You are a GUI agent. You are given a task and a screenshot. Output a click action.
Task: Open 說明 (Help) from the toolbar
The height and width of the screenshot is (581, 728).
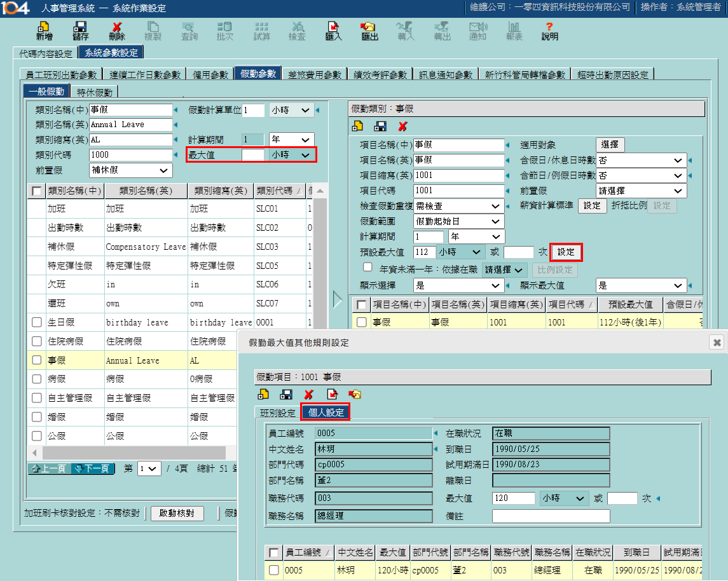549,31
